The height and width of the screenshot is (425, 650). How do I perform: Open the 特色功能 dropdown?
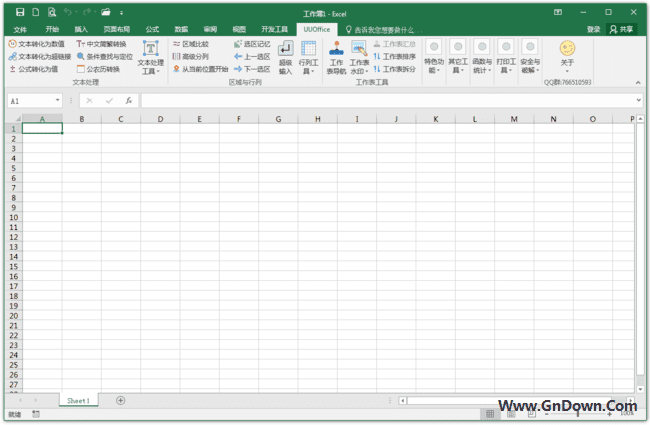click(x=434, y=57)
